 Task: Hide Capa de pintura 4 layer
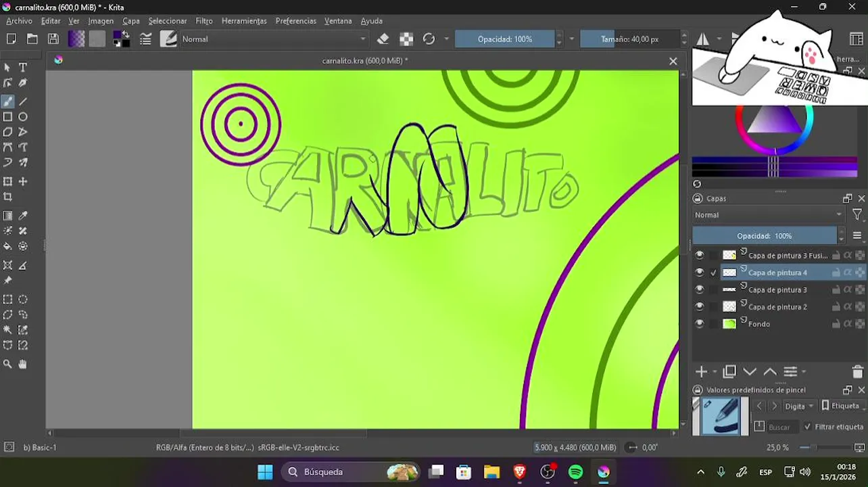pyautogui.click(x=700, y=273)
